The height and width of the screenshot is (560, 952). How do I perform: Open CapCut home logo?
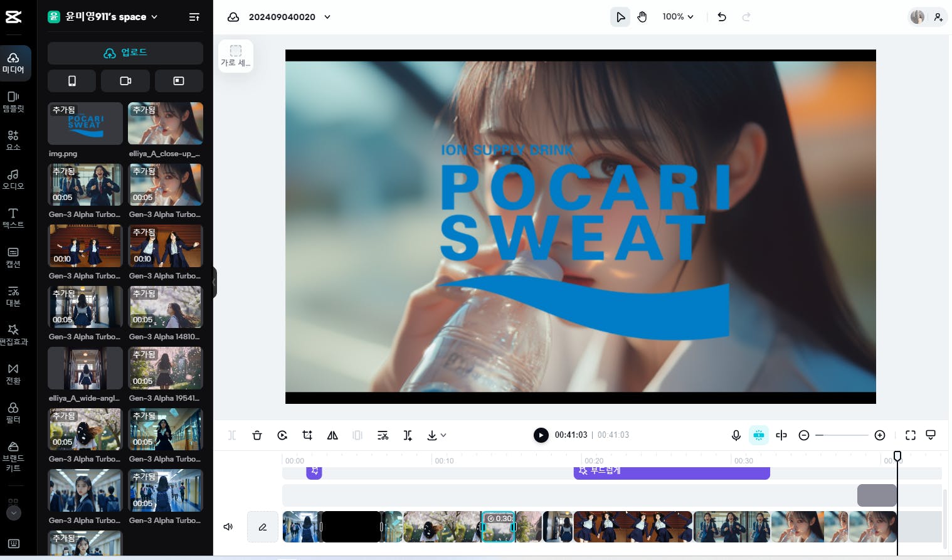(13, 17)
